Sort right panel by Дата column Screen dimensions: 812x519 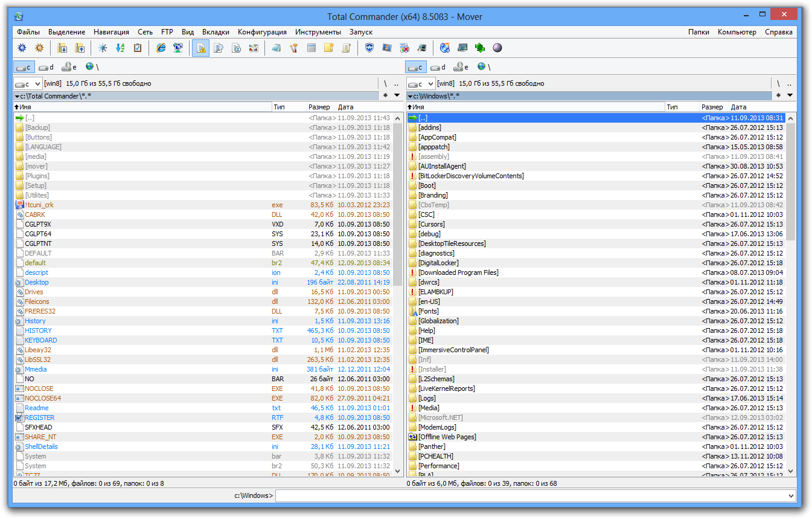762,107
